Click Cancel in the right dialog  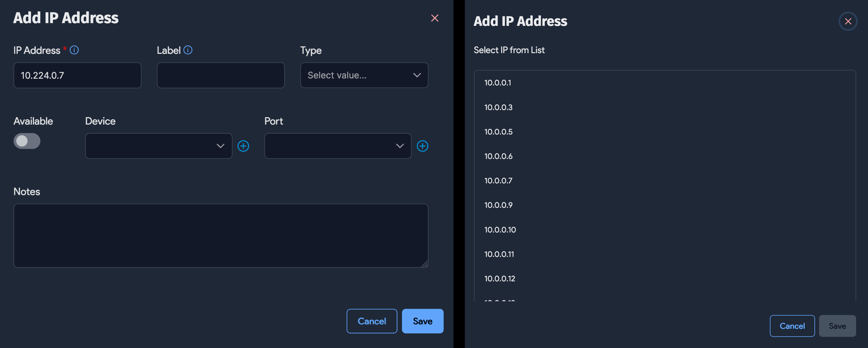click(x=792, y=325)
